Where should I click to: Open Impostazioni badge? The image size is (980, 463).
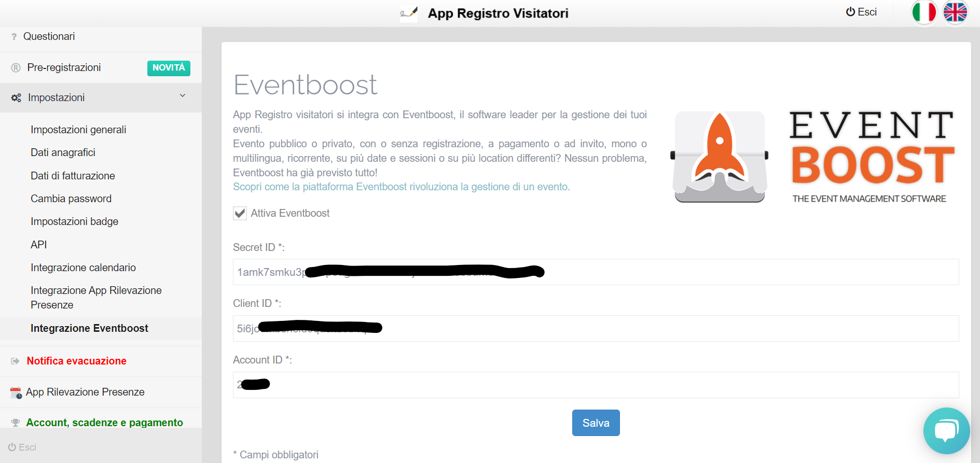(x=74, y=221)
